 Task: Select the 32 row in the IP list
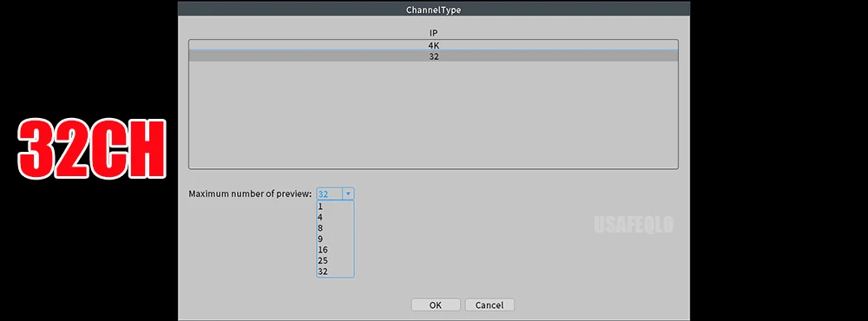click(x=433, y=56)
